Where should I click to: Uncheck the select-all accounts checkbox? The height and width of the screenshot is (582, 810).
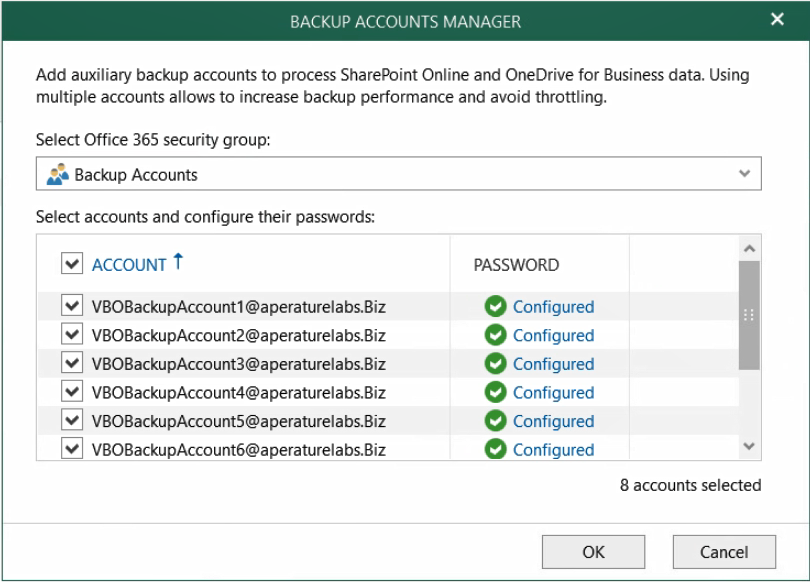coord(72,264)
